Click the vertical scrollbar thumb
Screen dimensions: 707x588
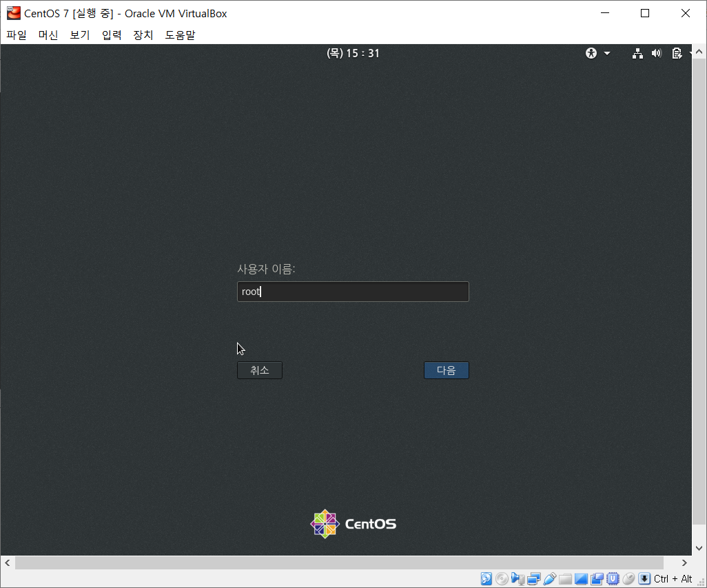699,292
